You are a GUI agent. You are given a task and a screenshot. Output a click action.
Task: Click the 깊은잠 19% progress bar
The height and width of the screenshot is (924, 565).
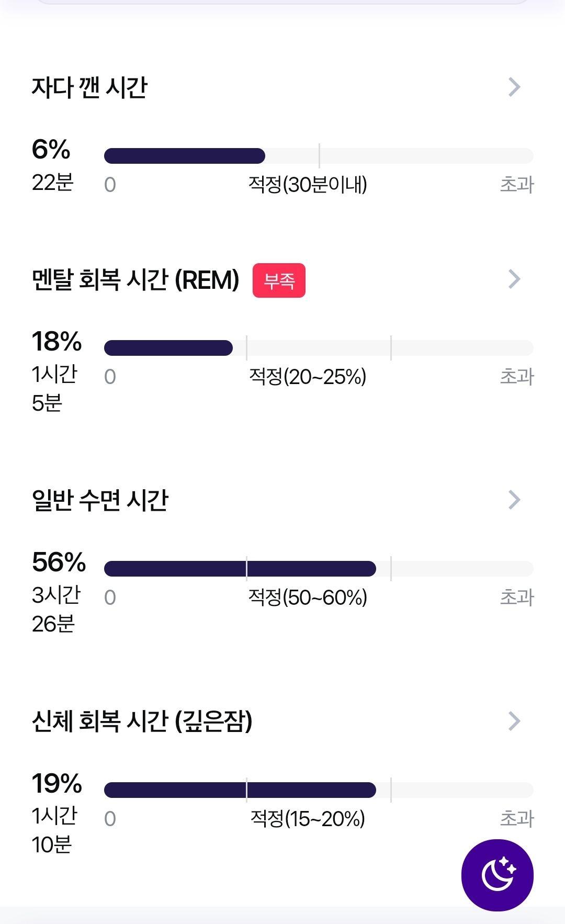pyautogui.click(x=319, y=790)
